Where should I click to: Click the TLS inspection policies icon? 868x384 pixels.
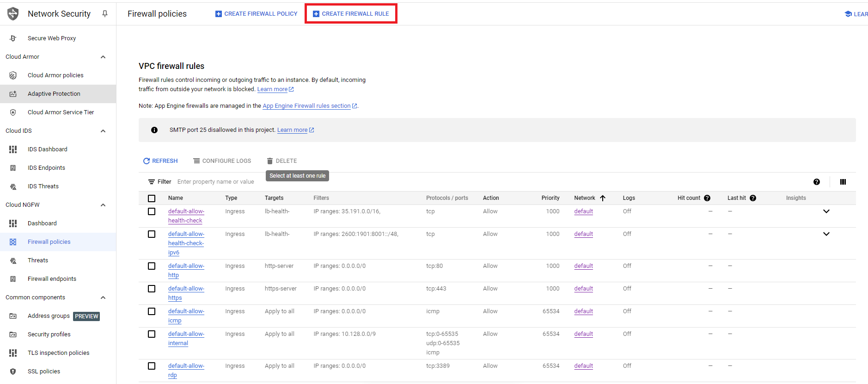[13, 353]
